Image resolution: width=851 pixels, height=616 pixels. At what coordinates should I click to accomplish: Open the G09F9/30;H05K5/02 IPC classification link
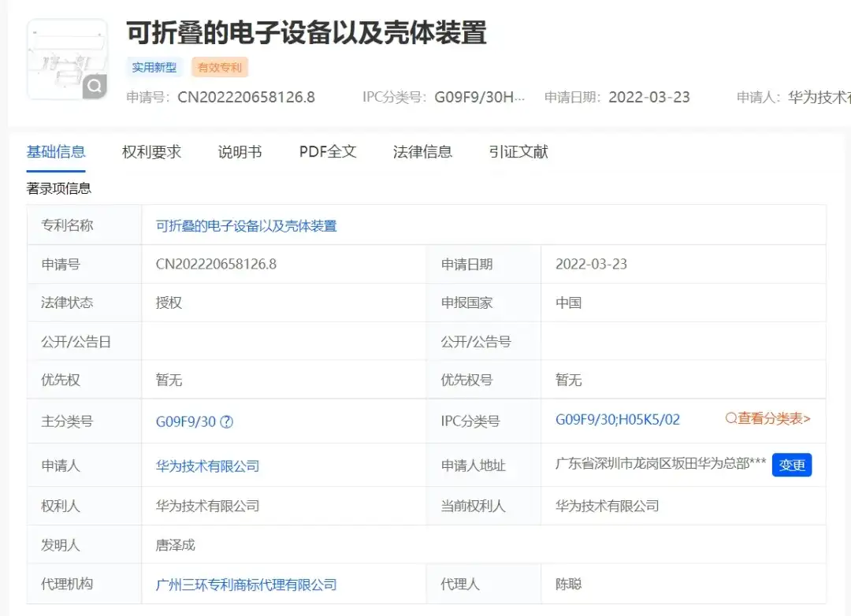618,420
